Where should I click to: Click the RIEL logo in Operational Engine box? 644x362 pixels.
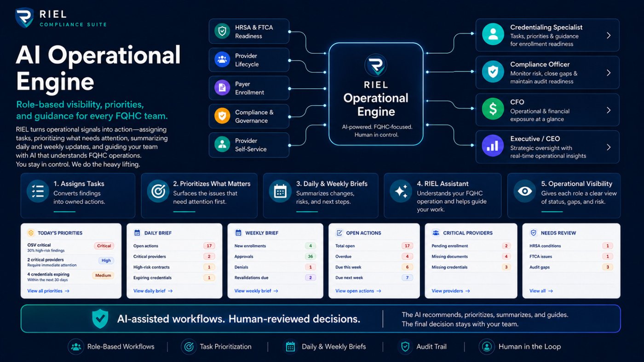tap(376, 66)
